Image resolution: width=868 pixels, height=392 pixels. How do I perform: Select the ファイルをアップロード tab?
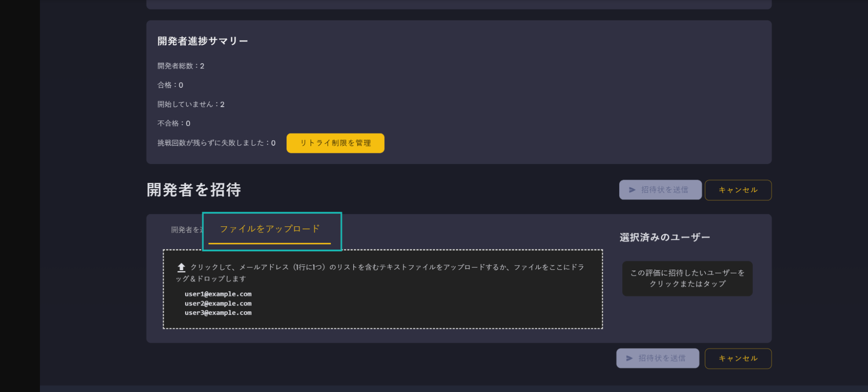pos(270,229)
